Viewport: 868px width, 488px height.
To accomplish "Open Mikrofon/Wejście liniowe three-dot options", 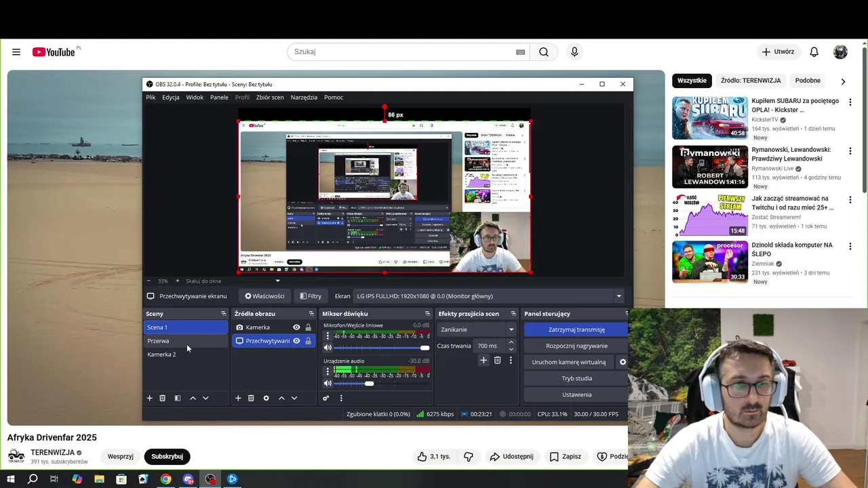I will tap(328, 336).
